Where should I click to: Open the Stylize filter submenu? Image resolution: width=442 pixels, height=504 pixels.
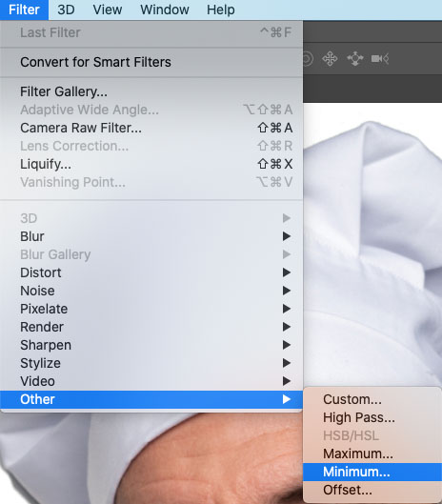click(151, 363)
